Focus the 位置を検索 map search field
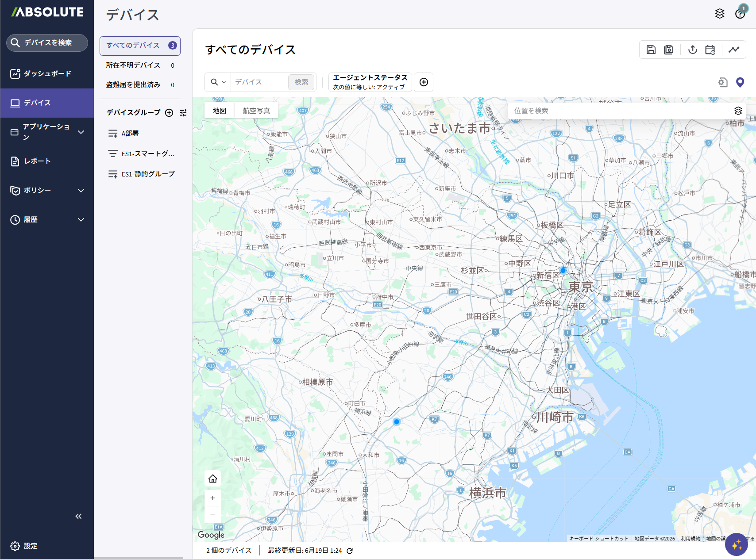The height and width of the screenshot is (559, 756). point(620,111)
